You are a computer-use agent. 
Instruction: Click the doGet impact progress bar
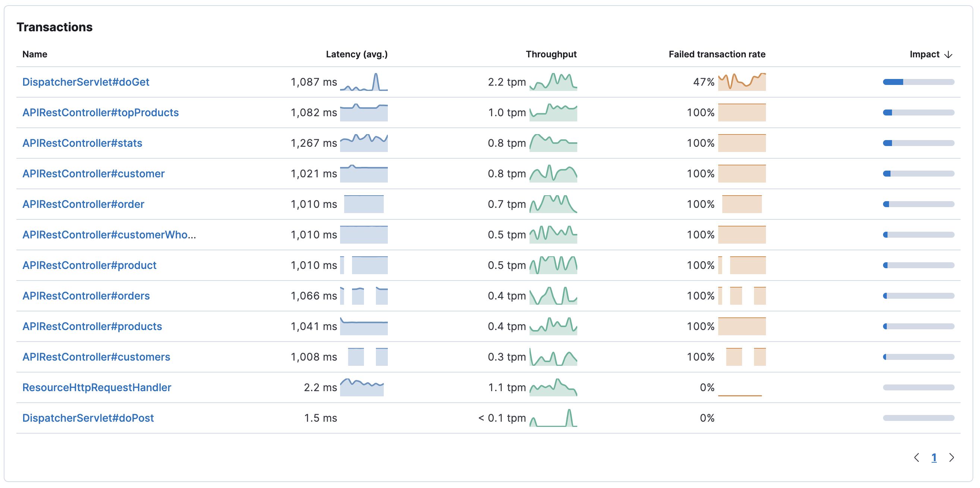(918, 82)
